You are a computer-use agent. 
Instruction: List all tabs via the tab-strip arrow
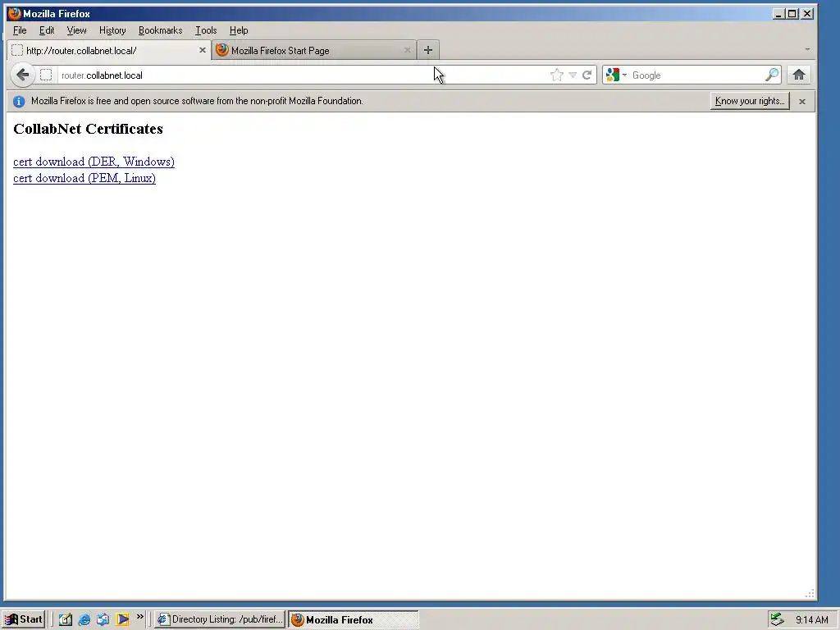807,49
